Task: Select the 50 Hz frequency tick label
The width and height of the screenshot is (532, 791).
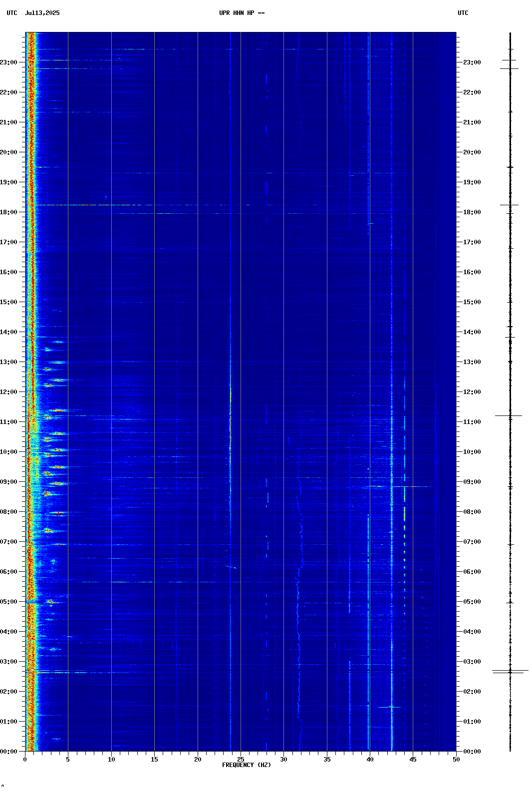Action: pos(456,760)
